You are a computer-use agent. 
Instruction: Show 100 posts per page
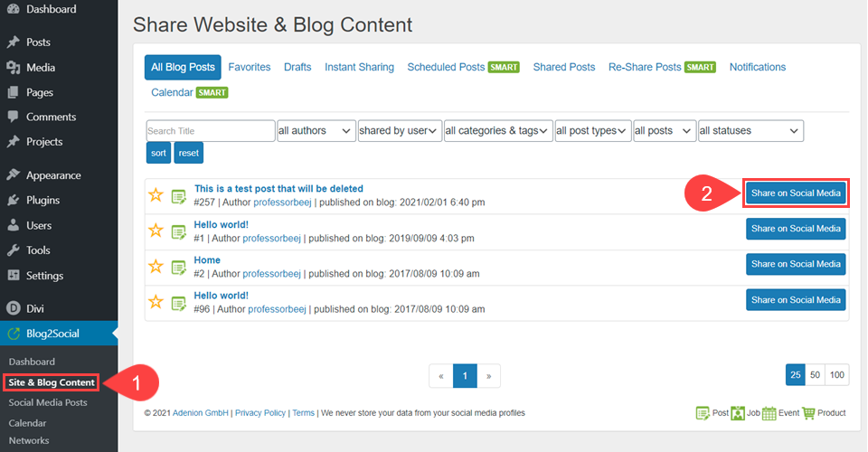tap(837, 375)
